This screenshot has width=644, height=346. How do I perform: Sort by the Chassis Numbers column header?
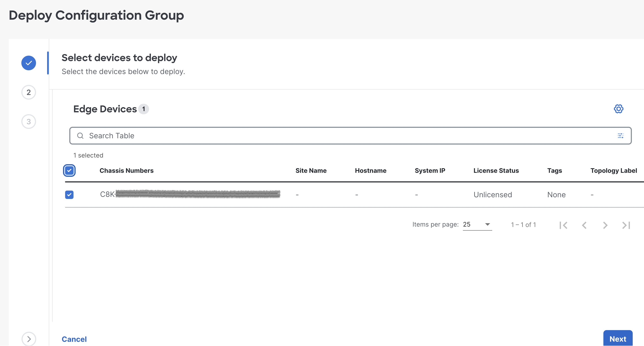coord(126,170)
